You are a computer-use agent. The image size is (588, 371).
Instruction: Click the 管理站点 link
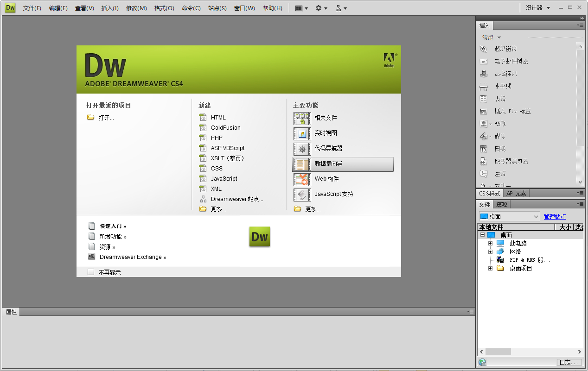coord(555,217)
